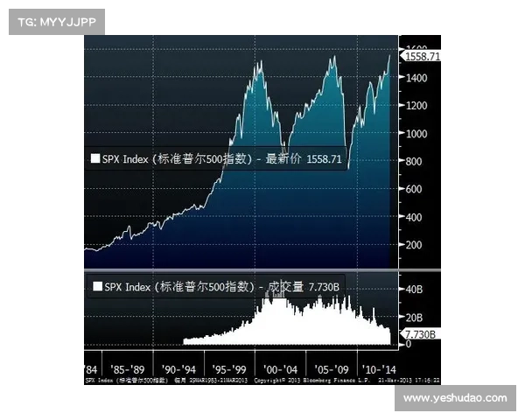Click the 400 price axis label

[x=414, y=217]
